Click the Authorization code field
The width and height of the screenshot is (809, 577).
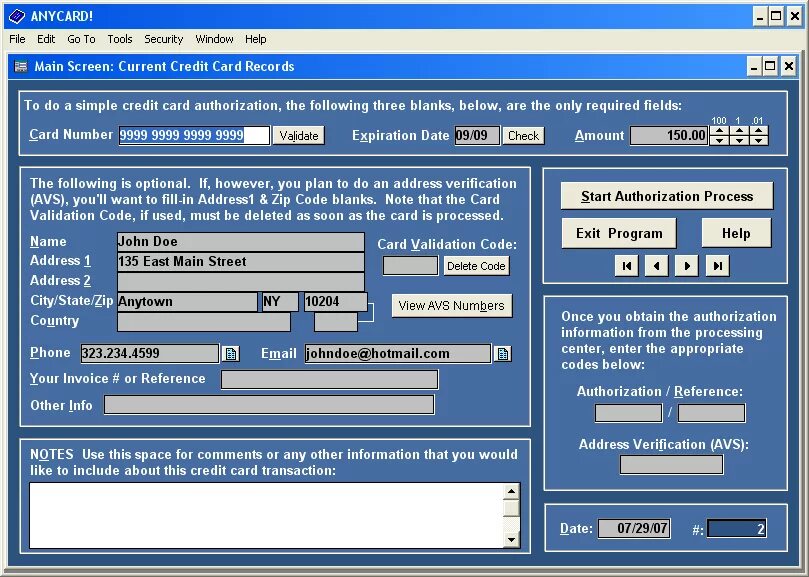628,413
